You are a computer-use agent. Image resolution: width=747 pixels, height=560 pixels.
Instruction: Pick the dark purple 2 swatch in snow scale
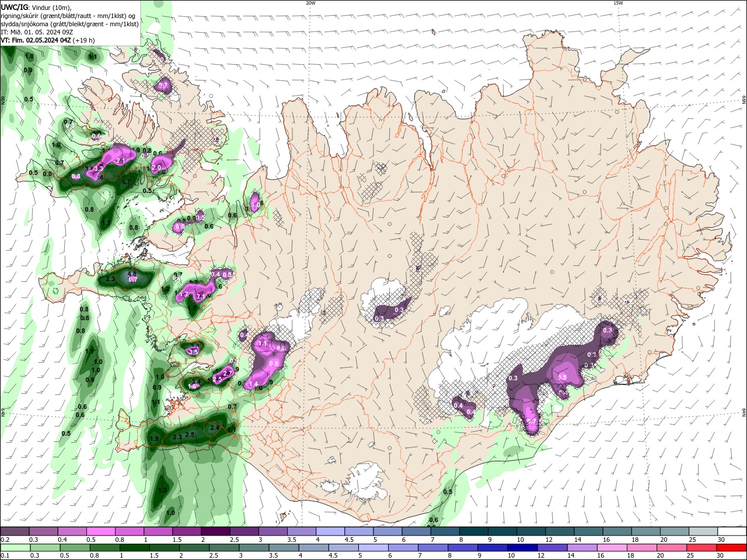[x=215, y=531]
